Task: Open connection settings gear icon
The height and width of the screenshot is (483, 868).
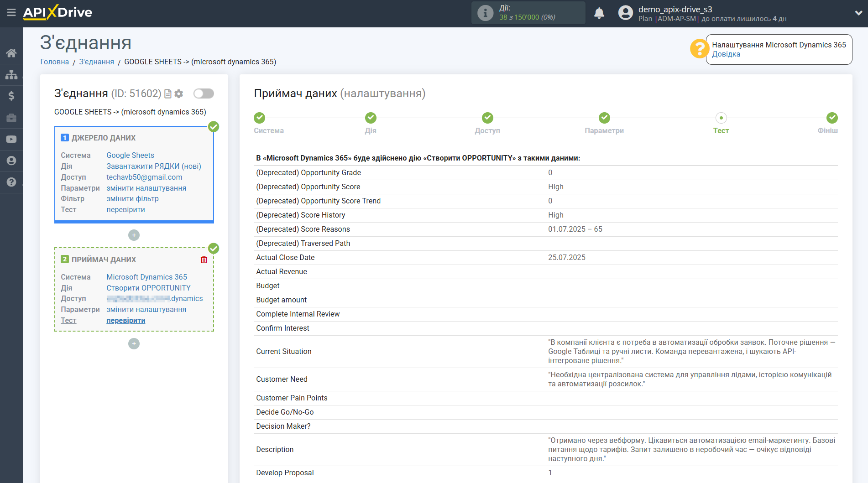Action: 179,93
